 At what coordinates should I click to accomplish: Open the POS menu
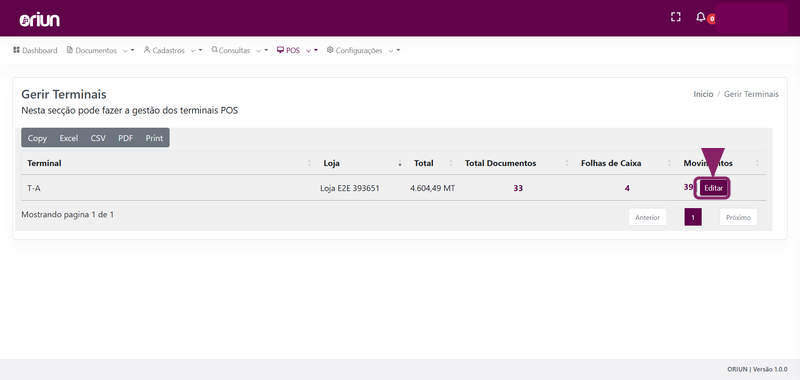(297, 50)
